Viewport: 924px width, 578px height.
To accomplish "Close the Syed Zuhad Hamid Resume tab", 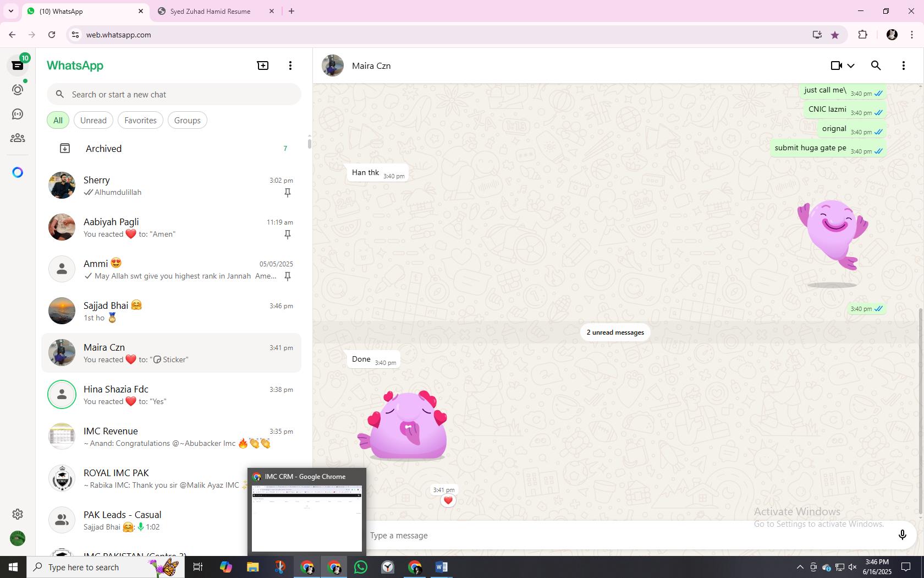I will click(272, 11).
